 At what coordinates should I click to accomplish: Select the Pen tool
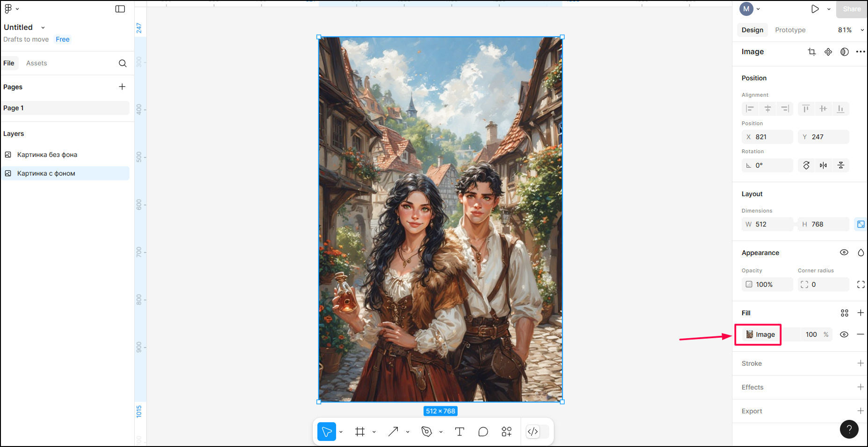(x=426, y=432)
